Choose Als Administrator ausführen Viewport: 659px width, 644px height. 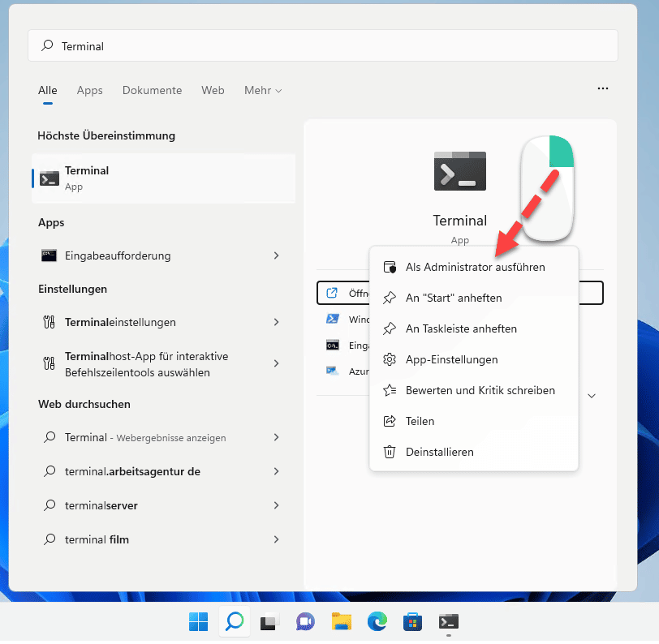(474, 267)
